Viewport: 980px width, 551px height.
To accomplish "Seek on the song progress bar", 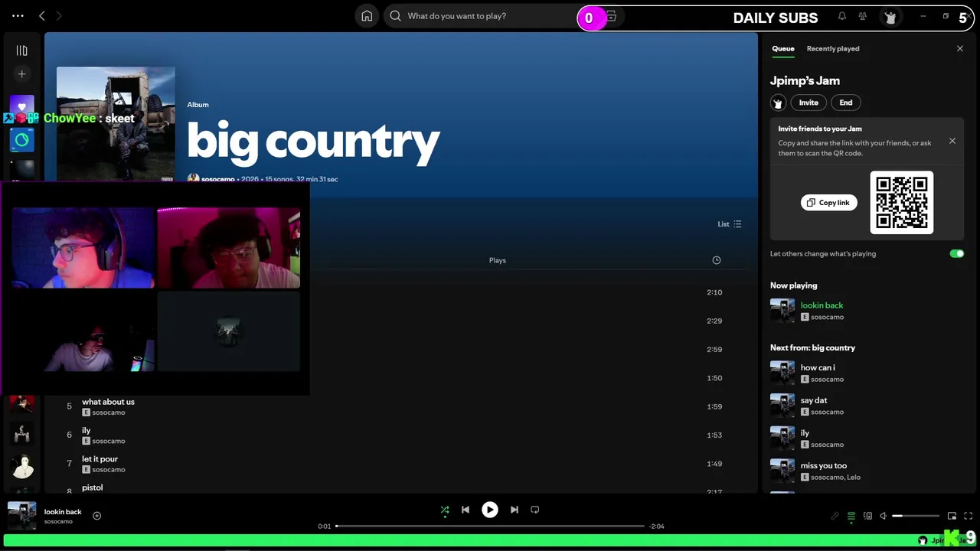I will click(490, 527).
